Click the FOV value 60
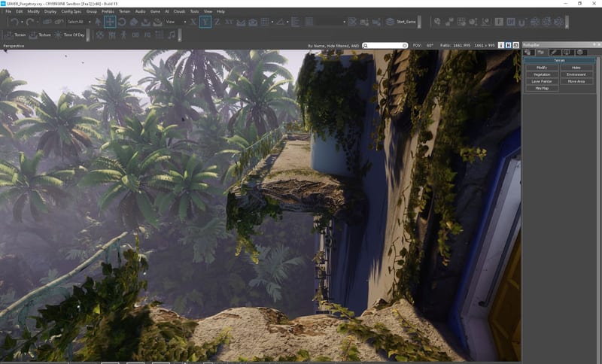Viewport: 602px width, 364px height. tap(430, 45)
